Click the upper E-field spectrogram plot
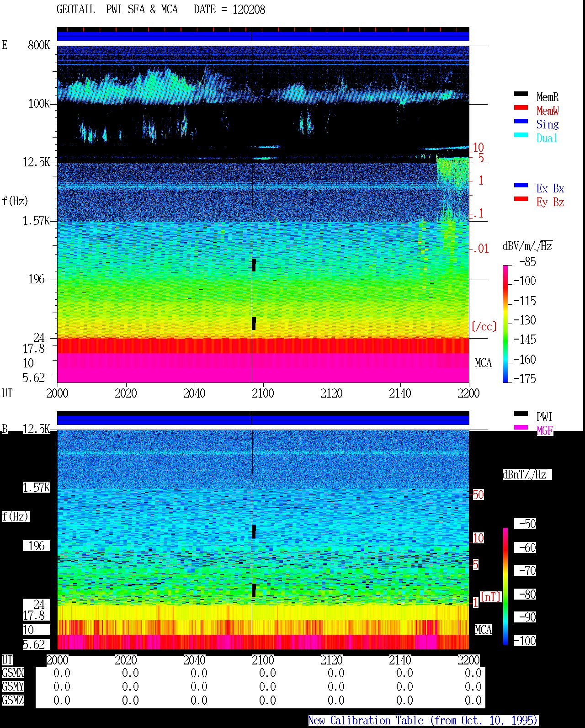 point(263,214)
